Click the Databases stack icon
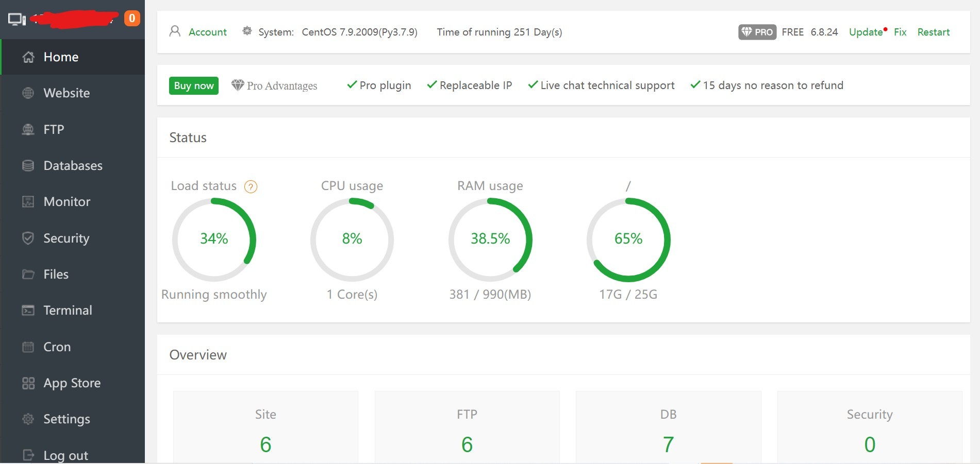Viewport: 980px width, 464px height. (x=28, y=165)
